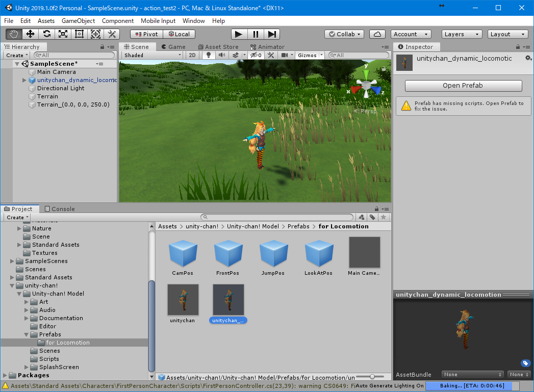Toggle 2D scene view mode
This screenshot has height=392, width=534.
coord(192,55)
